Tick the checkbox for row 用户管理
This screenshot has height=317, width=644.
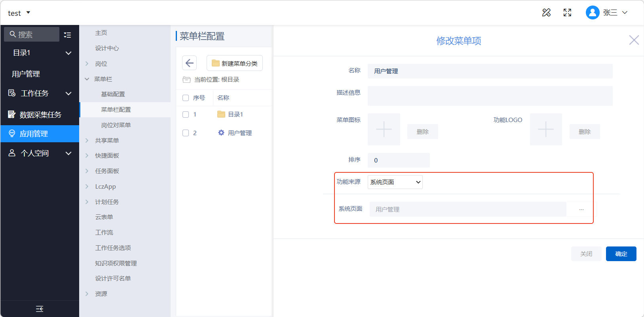tap(186, 133)
